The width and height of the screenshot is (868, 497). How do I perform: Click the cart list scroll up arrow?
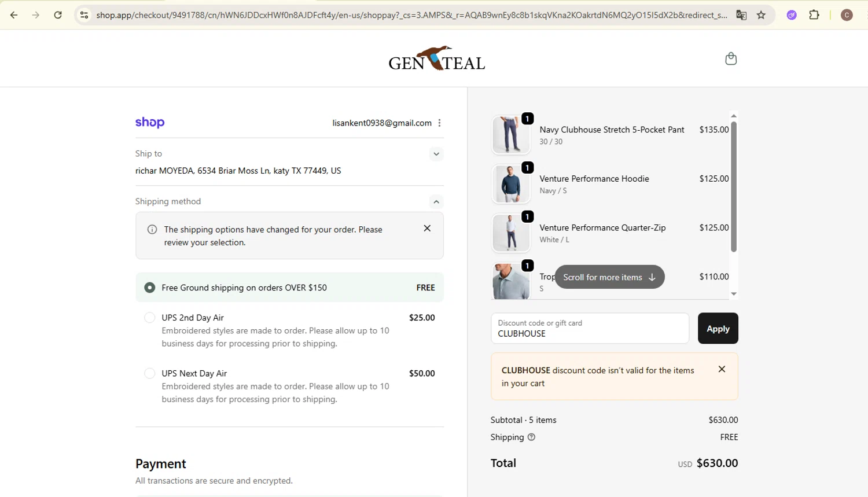734,116
